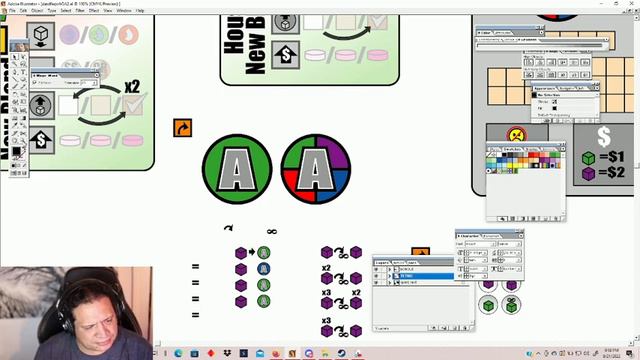Toggle visibility eye of bottom layer
Screen dimensions: 640x360
(x=376, y=283)
